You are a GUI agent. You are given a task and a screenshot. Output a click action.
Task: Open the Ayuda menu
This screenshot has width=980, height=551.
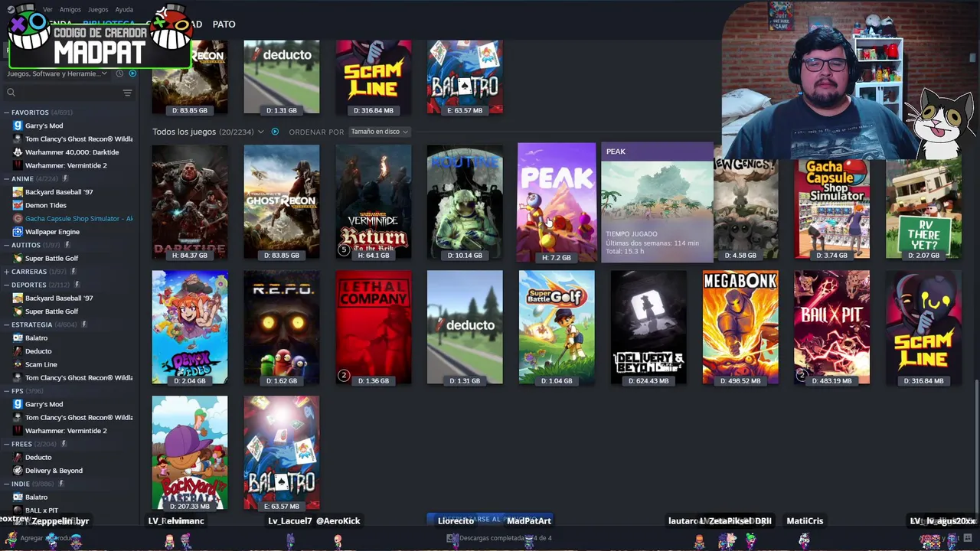124,10
